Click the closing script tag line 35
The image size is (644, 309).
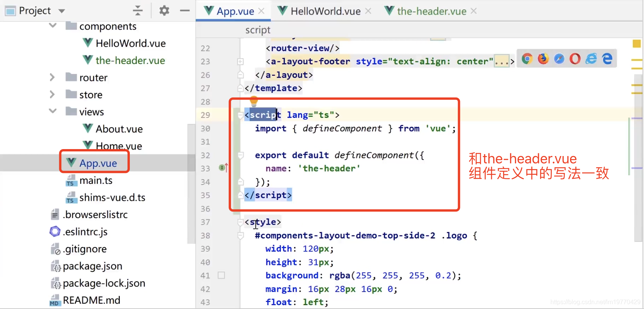tap(268, 195)
